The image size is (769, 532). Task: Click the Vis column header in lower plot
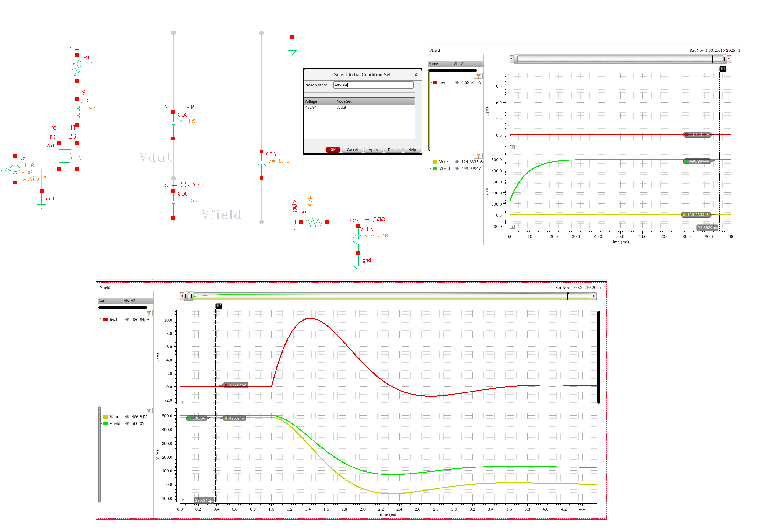(126, 301)
